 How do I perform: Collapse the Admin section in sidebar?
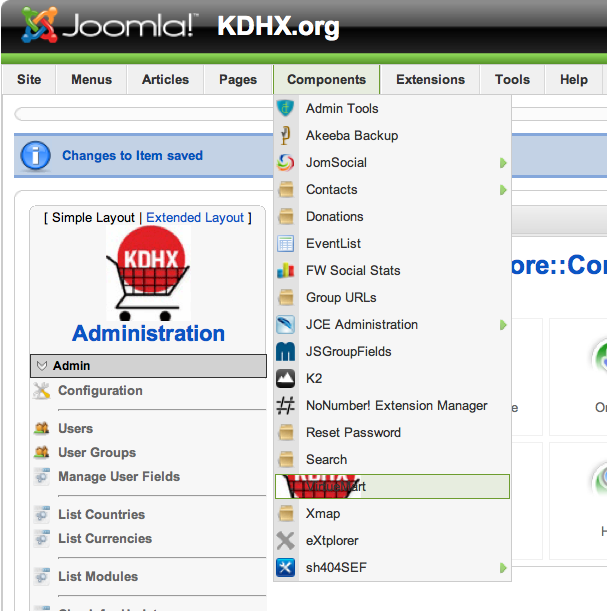(42, 366)
